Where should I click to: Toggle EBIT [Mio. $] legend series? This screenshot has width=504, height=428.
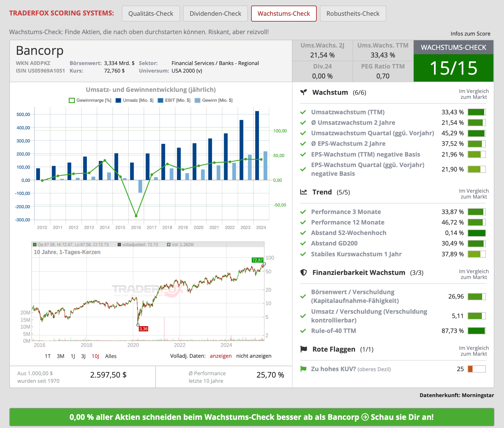pos(174,100)
